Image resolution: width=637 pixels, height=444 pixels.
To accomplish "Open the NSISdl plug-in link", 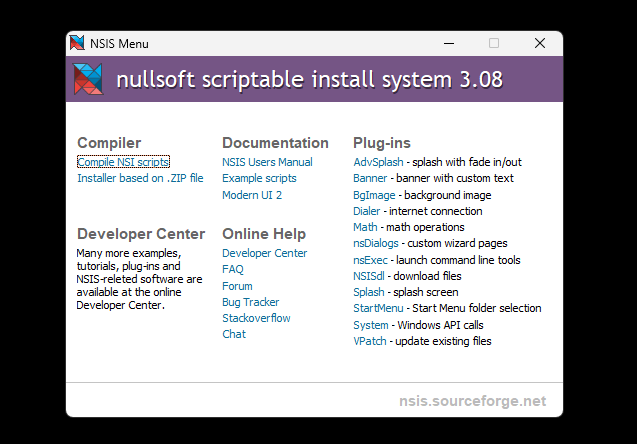I will [x=368, y=276].
